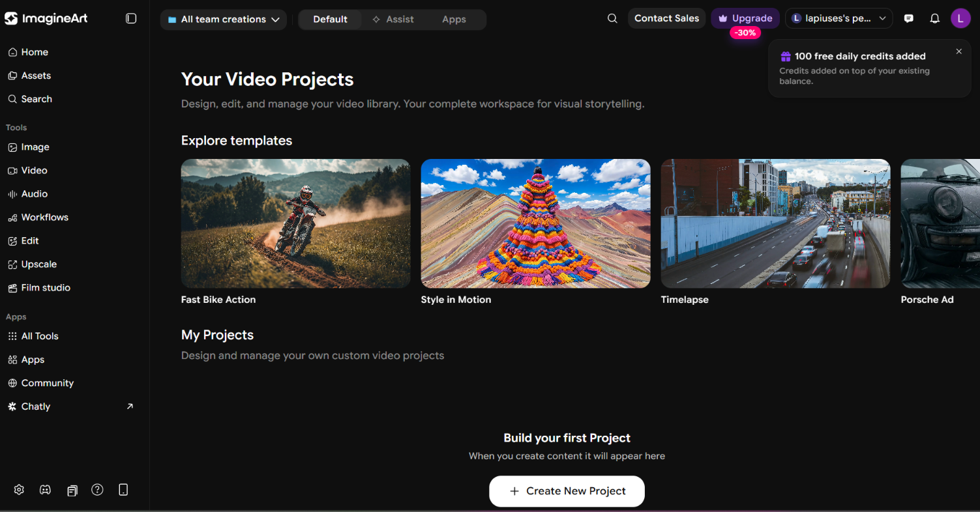980x512 pixels.
Task: Click the Upgrade button
Action: pyautogui.click(x=745, y=18)
